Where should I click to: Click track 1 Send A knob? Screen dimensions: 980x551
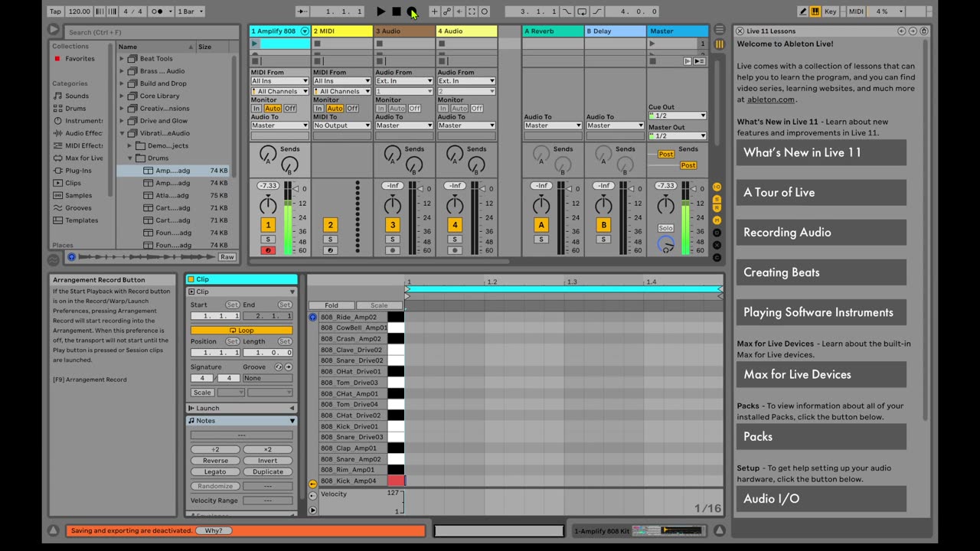tap(268, 153)
